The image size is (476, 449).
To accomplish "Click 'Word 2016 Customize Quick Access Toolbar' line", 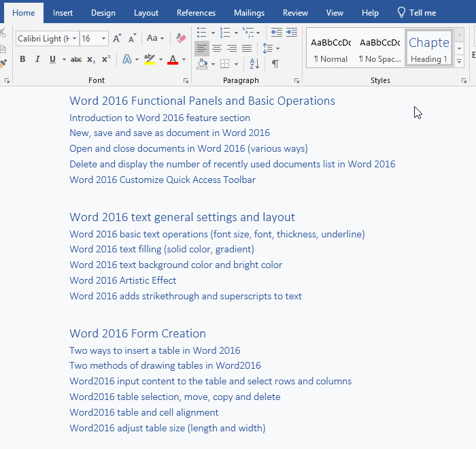I will point(163,180).
